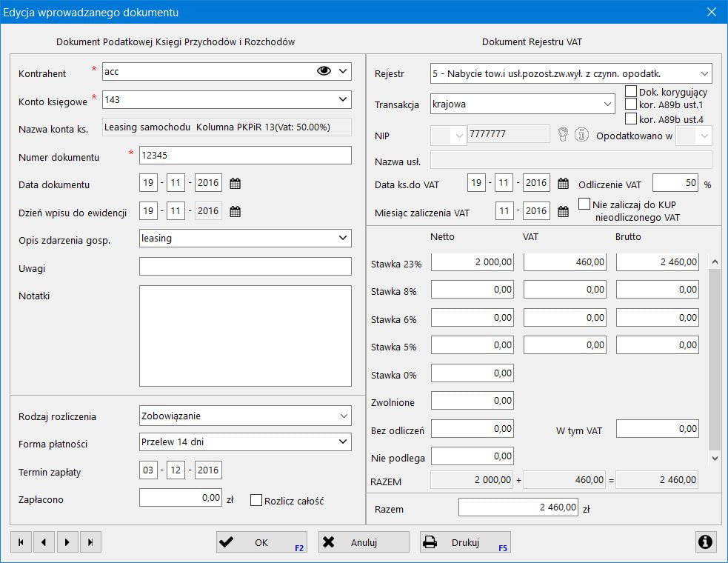
Task: Open calendar for Dzień wpisu do ewidencji
Action: click(236, 212)
